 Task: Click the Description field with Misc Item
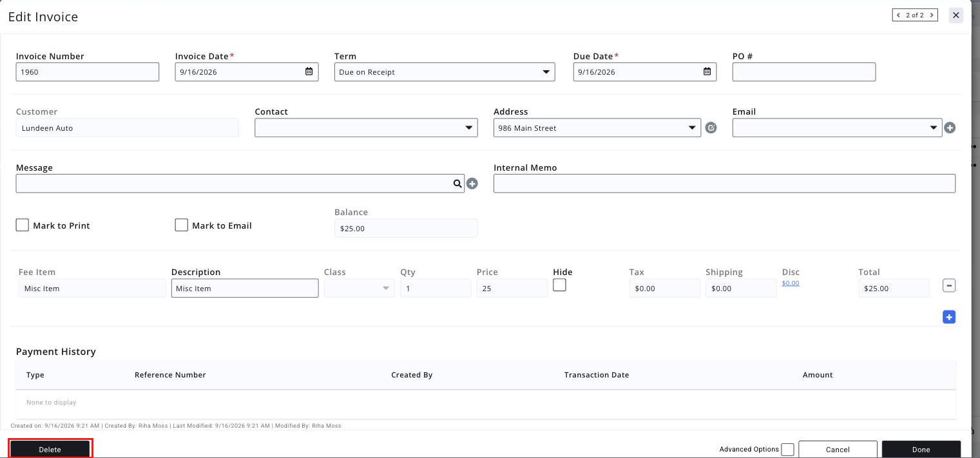click(x=245, y=288)
